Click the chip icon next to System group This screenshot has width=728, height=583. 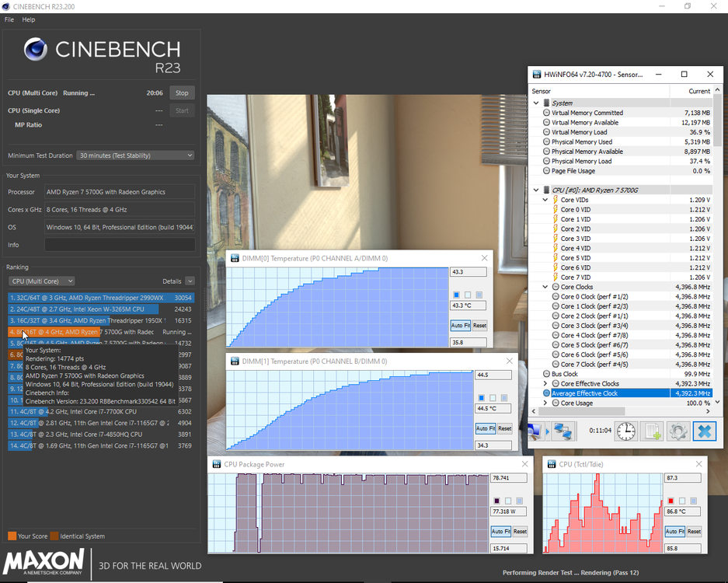546,103
